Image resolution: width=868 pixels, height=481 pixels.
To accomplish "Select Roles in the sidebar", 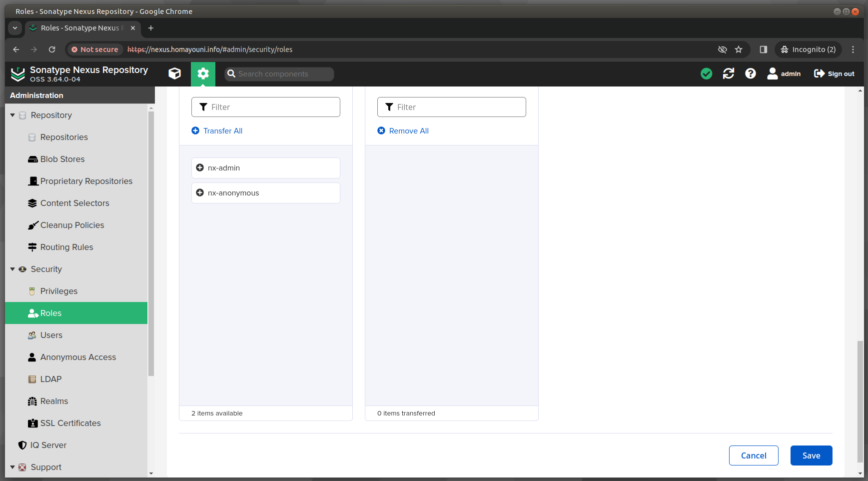I will [x=76, y=313].
